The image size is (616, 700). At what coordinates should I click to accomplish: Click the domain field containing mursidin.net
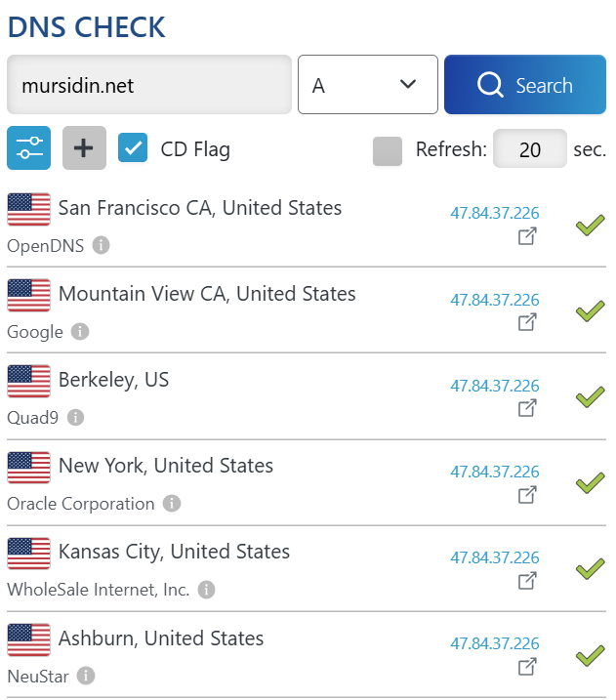(x=149, y=85)
